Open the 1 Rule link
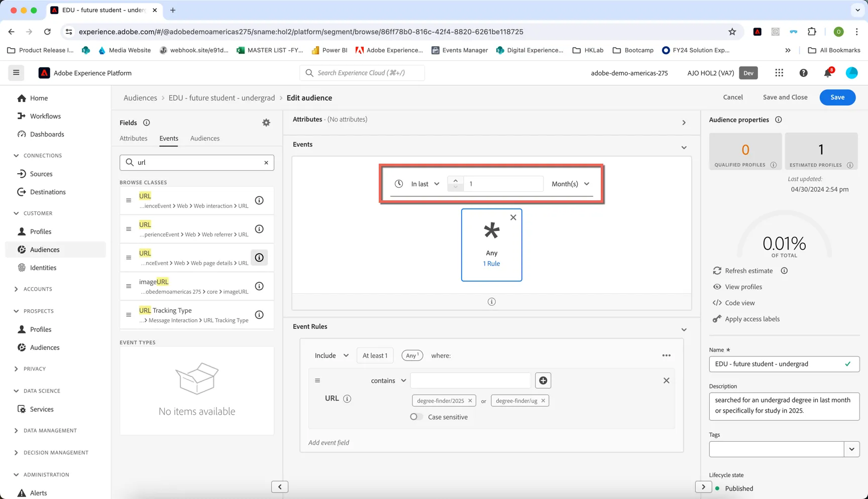The image size is (868, 499). [x=491, y=264]
